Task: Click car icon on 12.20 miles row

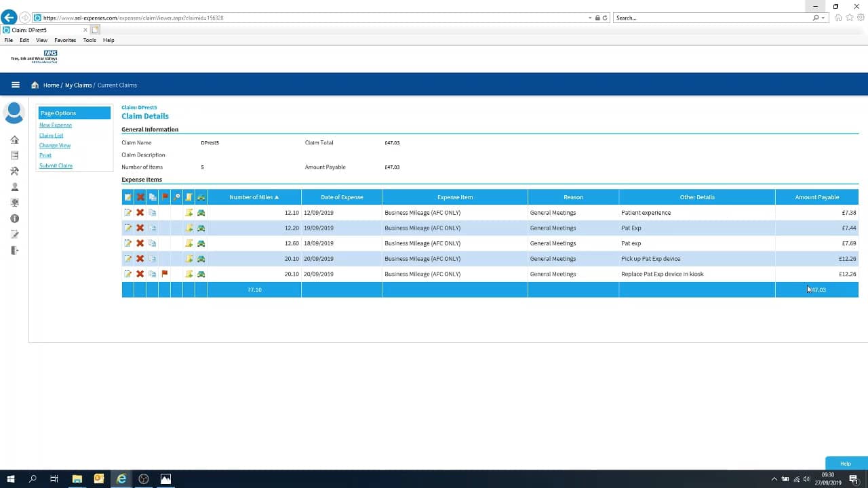Action: [x=201, y=228]
